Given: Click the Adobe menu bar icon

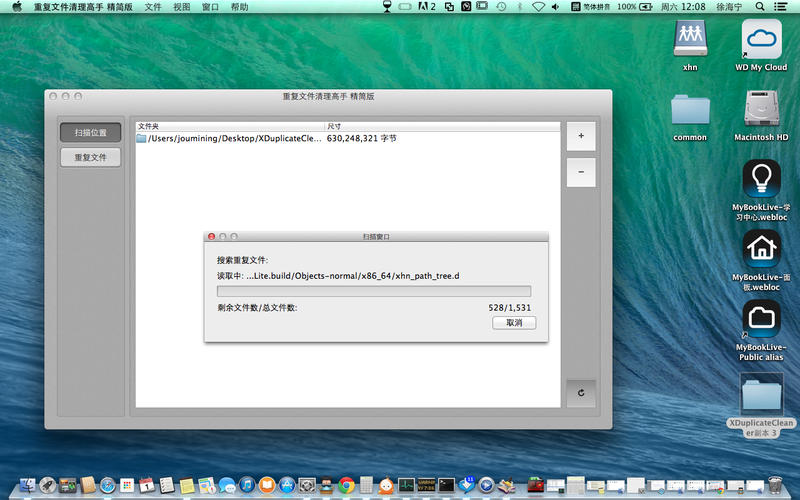Looking at the screenshot, I should pyautogui.click(x=427, y=7).
